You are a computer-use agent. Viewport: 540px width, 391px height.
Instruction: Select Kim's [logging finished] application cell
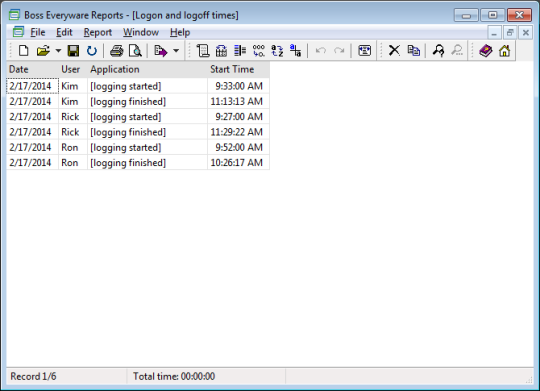[147, 101]
